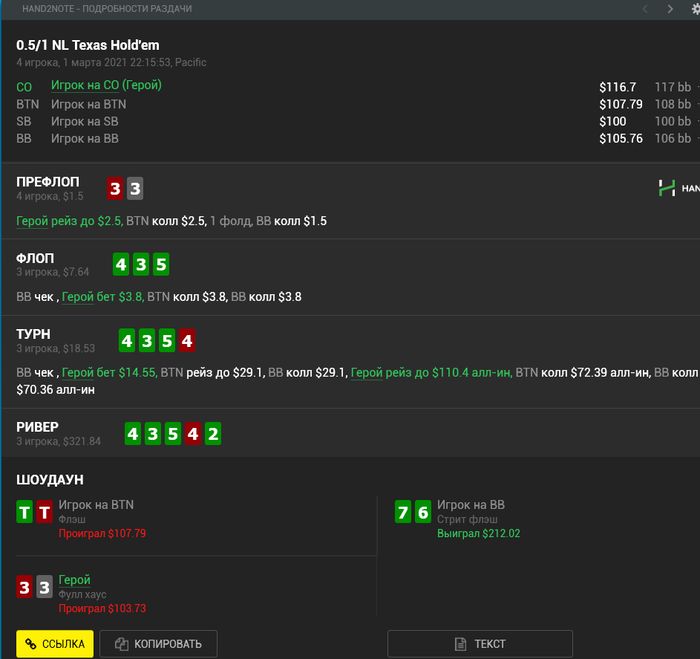Select 'Игрок на SB' in player list
700x659 pixels.
(x=84, y=121)
